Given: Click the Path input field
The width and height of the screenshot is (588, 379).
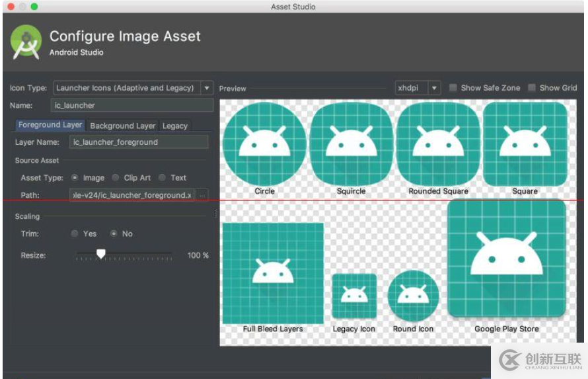Looking at the screenshot, I should [132, 195].
